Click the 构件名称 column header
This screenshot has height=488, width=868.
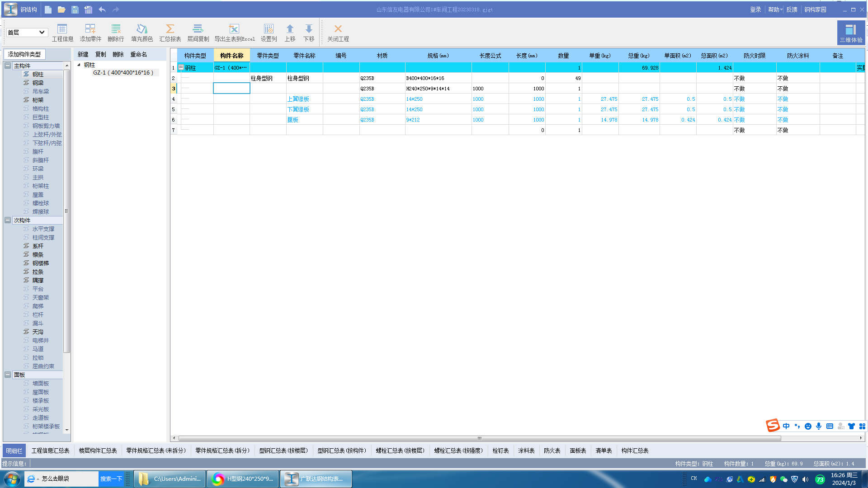(x=231, y=56)
